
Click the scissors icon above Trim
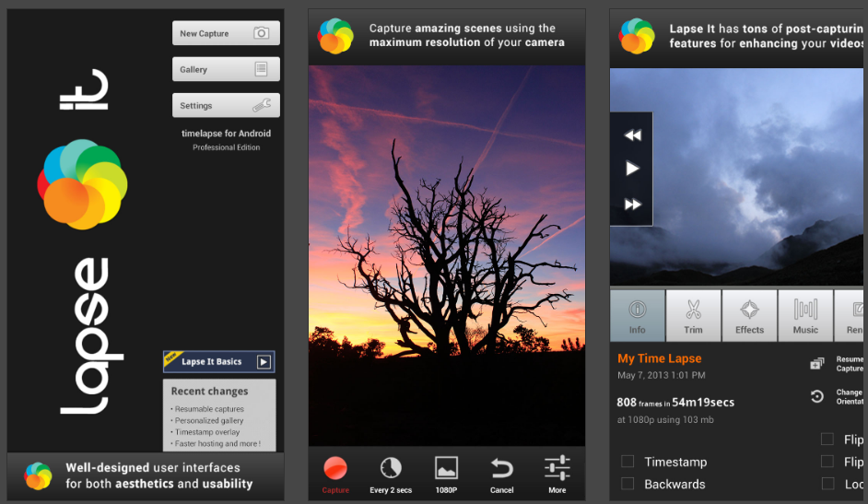693,310
